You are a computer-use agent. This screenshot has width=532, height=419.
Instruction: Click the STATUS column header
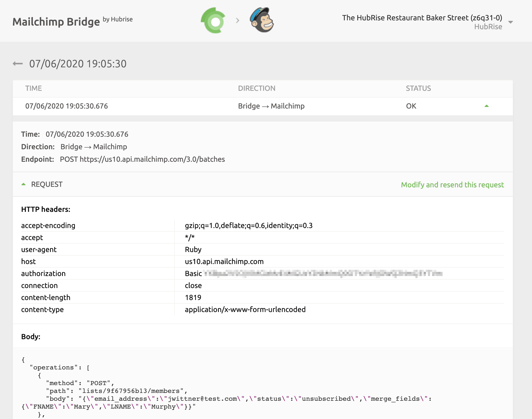(x=418, y=88)
